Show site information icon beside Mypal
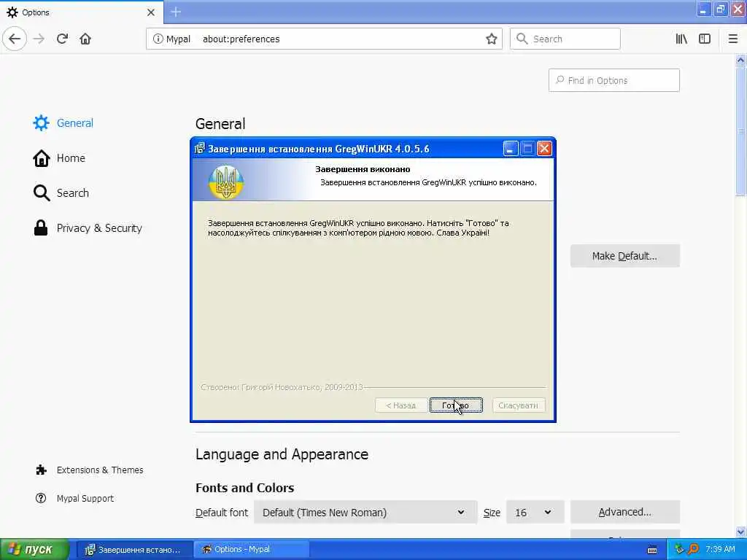The image size is (747, 560). click(x=158, y=39)
